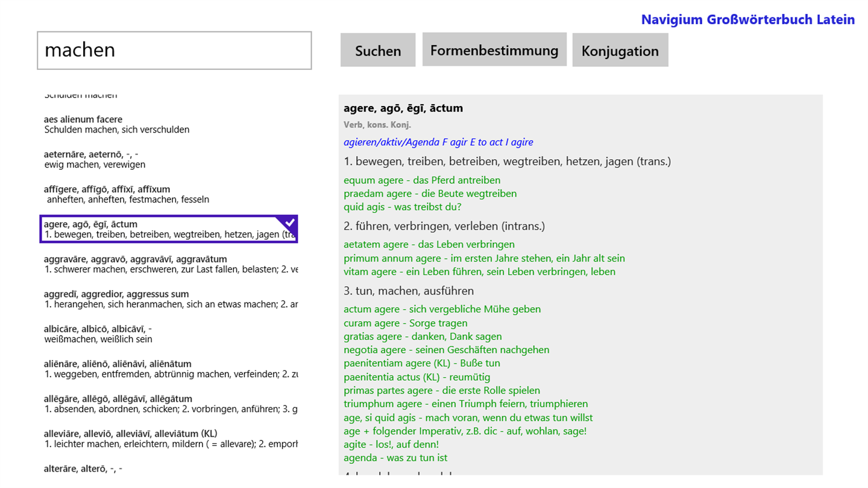Click example 'agite - los!, auf denn!'
Viewport: 868px width, 488px height.
click(391, 445)
